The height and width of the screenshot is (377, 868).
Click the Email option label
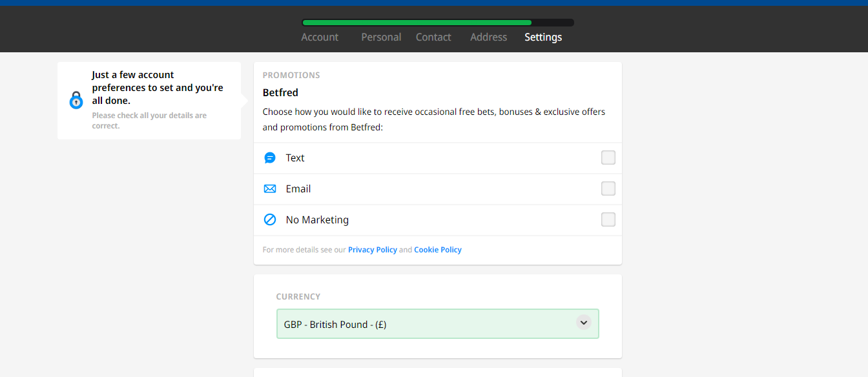point(298,189)
